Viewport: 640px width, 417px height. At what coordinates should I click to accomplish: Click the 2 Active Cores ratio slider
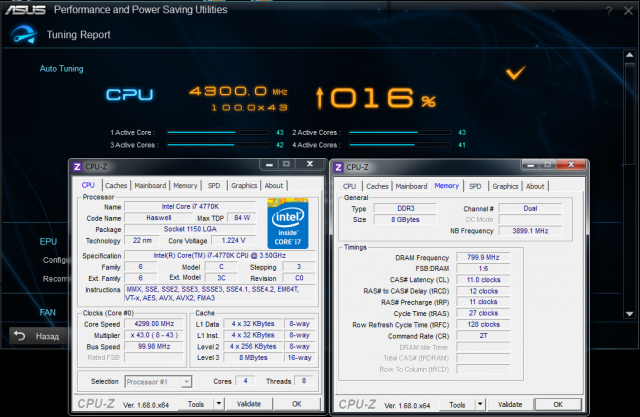coord(400,133)
